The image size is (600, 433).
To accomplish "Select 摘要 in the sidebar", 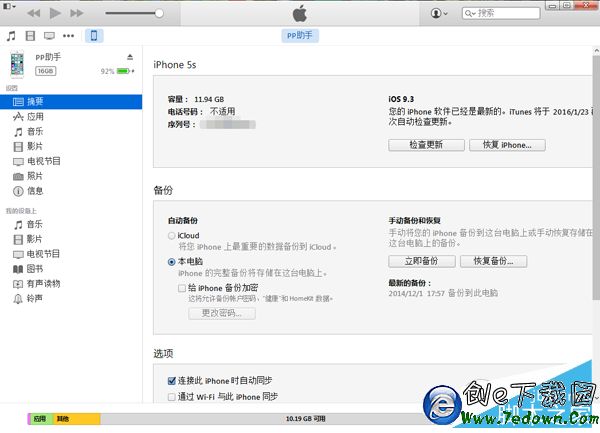I will [x=71, y=102].
